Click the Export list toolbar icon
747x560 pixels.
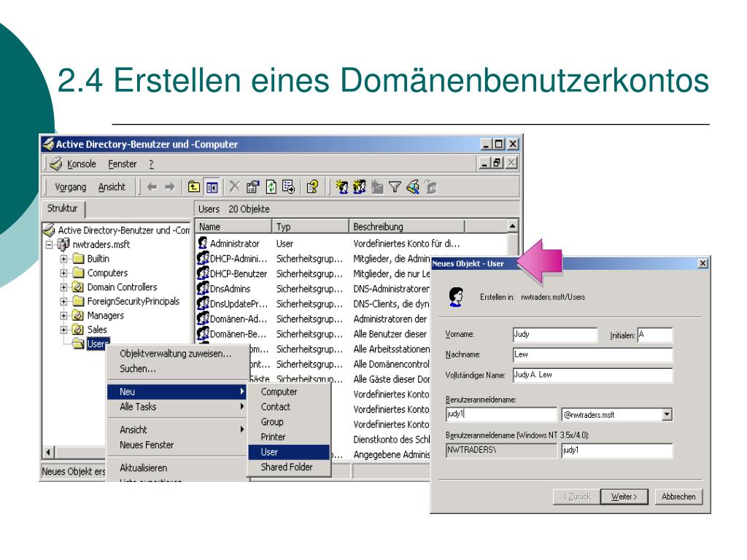pos(289,187)
